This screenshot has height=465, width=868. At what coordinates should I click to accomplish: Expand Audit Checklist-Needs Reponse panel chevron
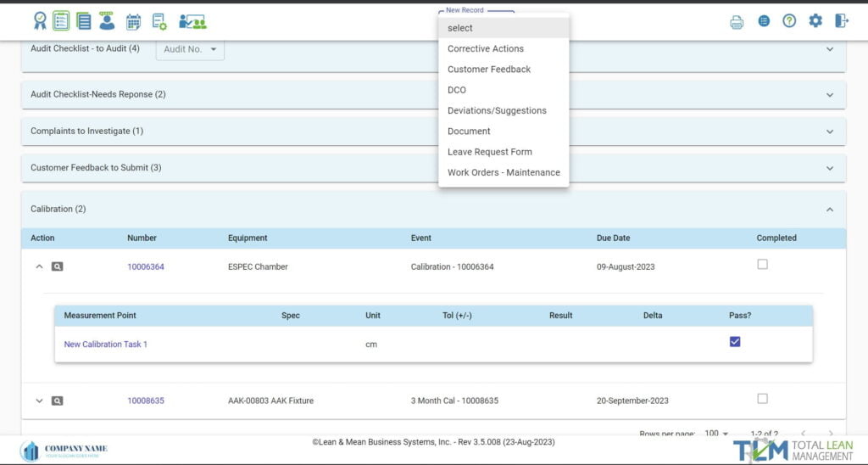(x=830, y=95)
